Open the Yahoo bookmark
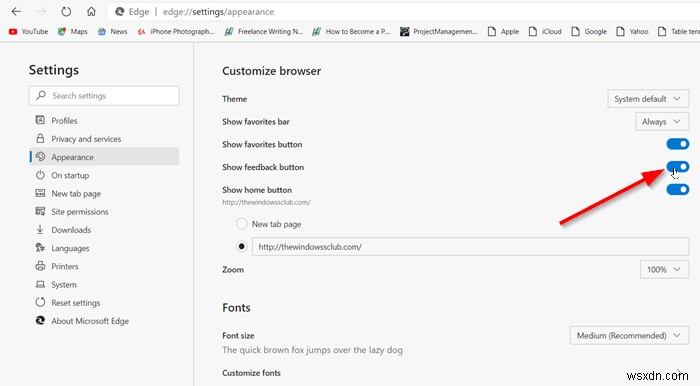Viewport: 700px width, 386px height. point(632,31)
